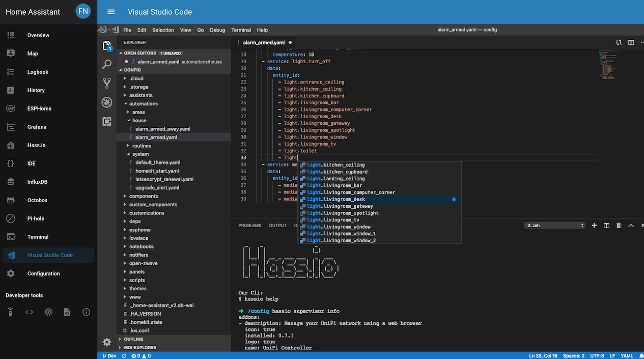Viewport: 644px width, 359px height.
Task: Open Source Control view
Action: pyautogui.click(x=107, y=82)
